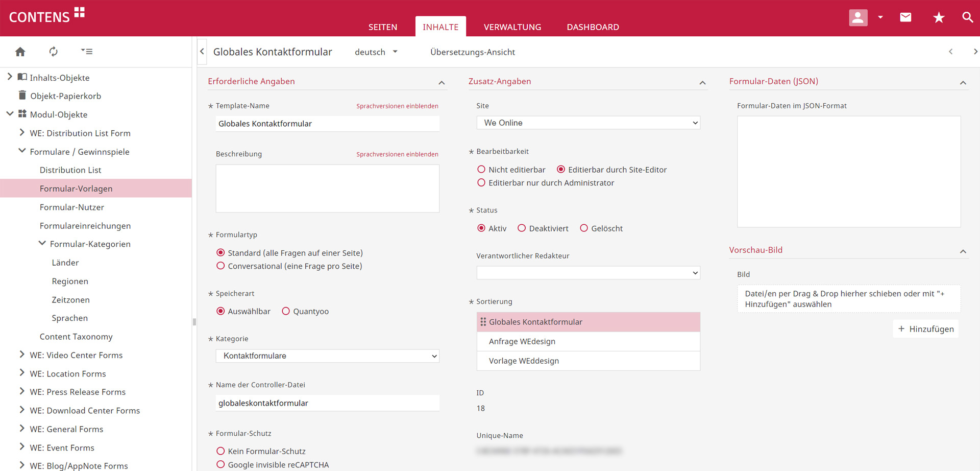Click the search magnifier icon
980x471 pixels.
coord(967,17)
